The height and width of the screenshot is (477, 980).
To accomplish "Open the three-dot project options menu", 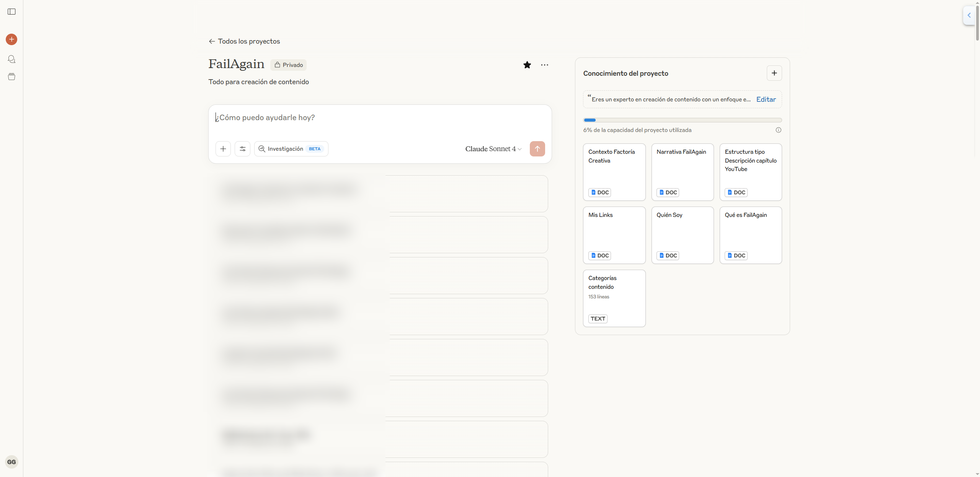I will [544, 65].
